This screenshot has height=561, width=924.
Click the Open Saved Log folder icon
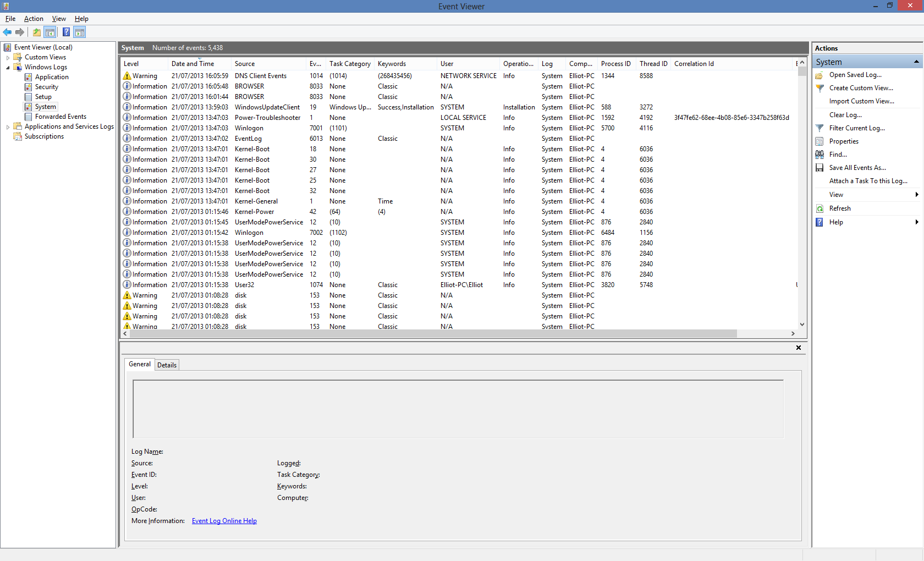coord(820,75)
